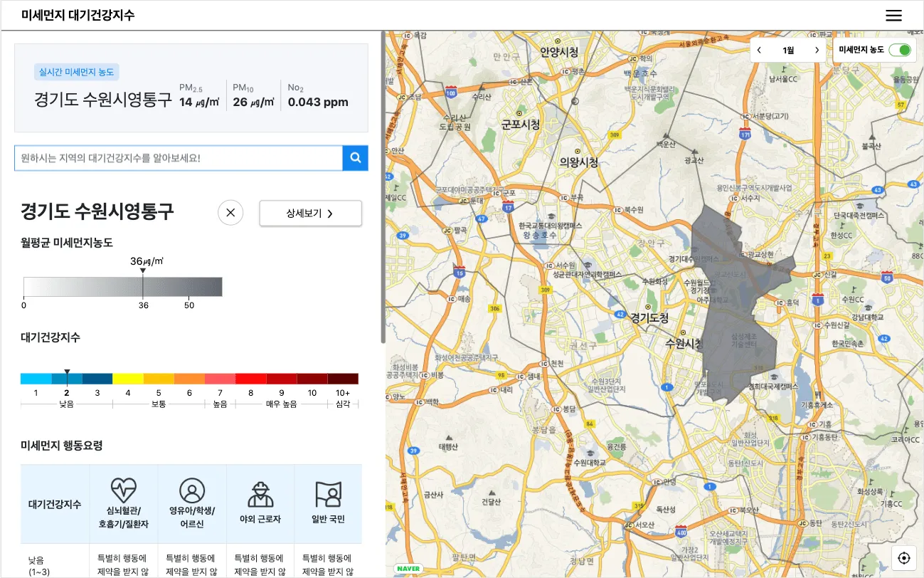Click the heart icon for 심뇌혈관/호흡기 질환자
The width and height of the screenshot is (924, 578).
click(124, 490)
